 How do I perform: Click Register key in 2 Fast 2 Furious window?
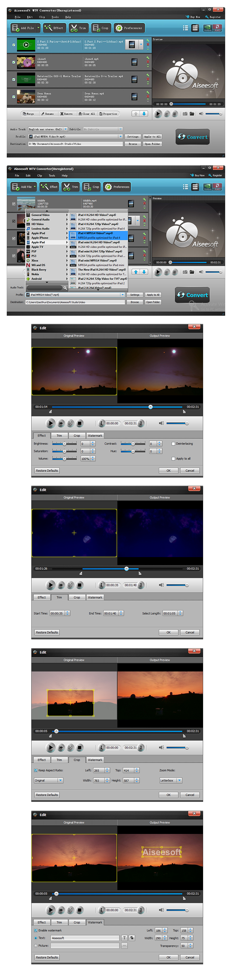click(x=213, y=17)
